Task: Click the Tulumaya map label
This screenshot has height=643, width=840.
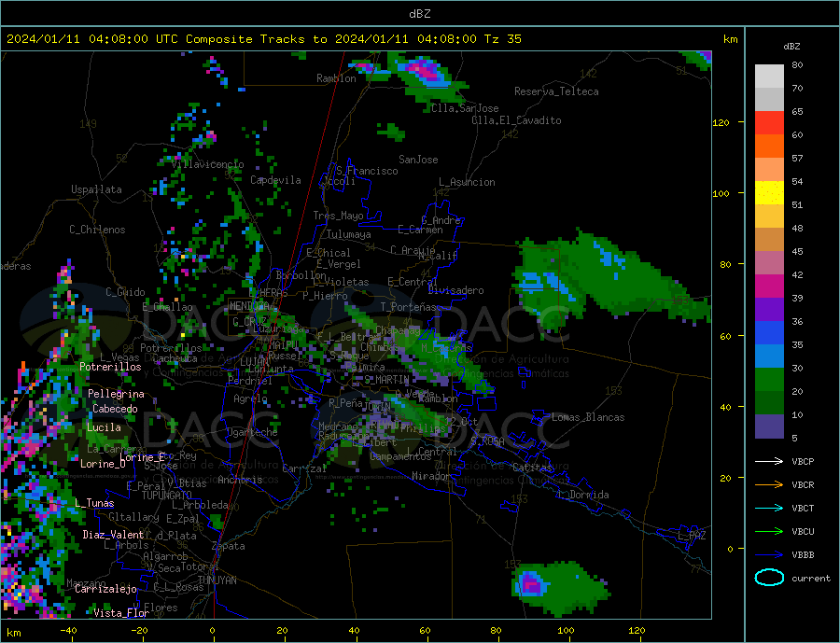Action: tap(349, 234)
